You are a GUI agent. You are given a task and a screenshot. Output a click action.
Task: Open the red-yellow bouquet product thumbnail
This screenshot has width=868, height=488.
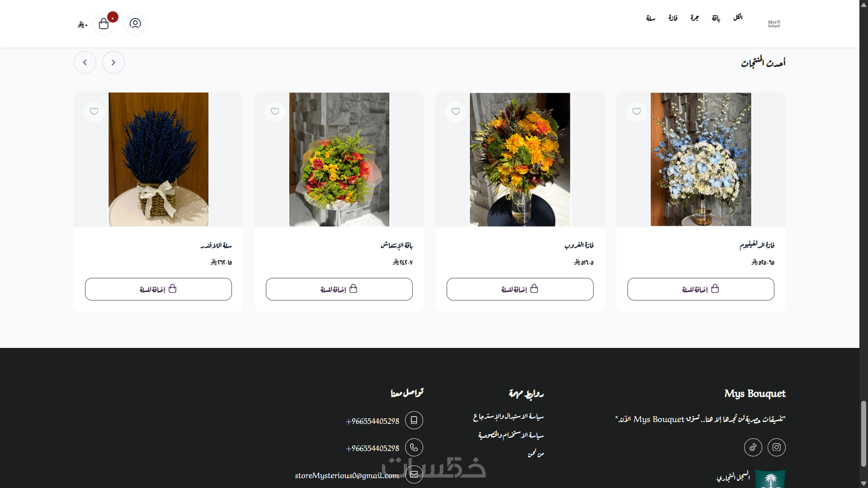click(339, 160)
